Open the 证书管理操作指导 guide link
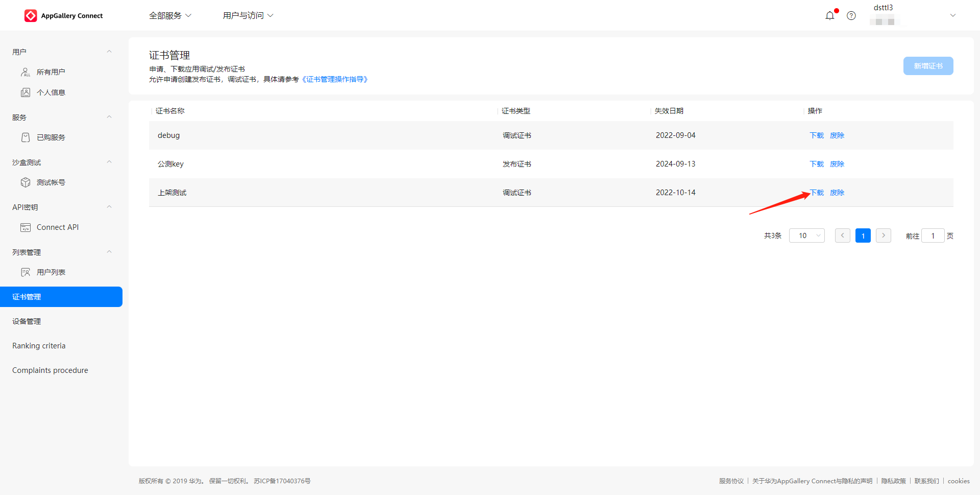Viewport: 980px width, 495px height. pos(335,79)
